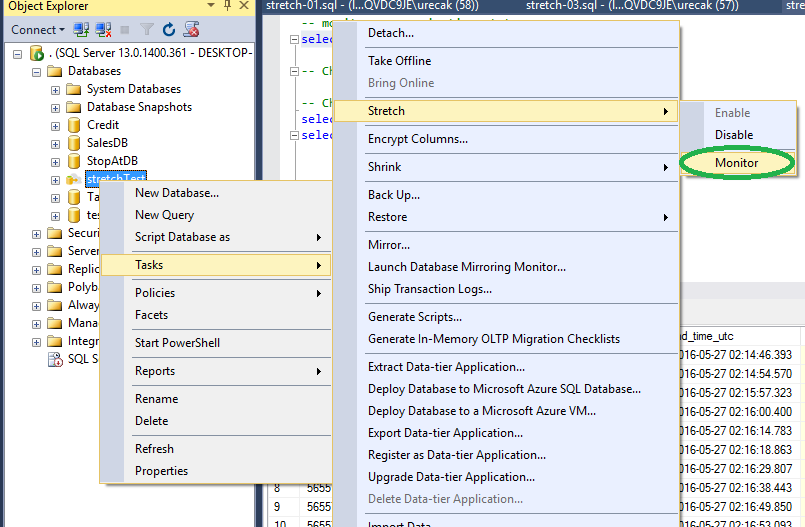Open the Stretch submenu item
The image size is (805, 527).
click(506, 111)
